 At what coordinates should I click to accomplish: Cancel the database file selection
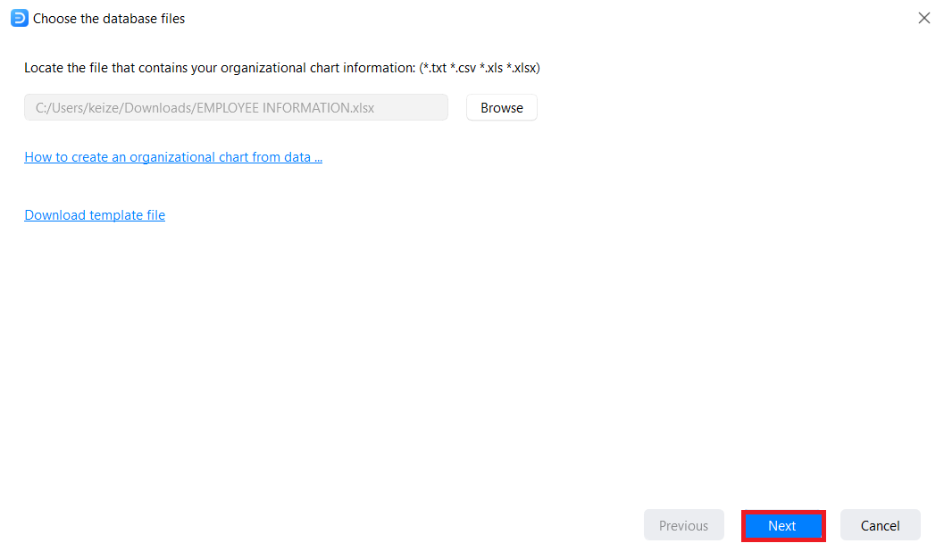(880, 526)
